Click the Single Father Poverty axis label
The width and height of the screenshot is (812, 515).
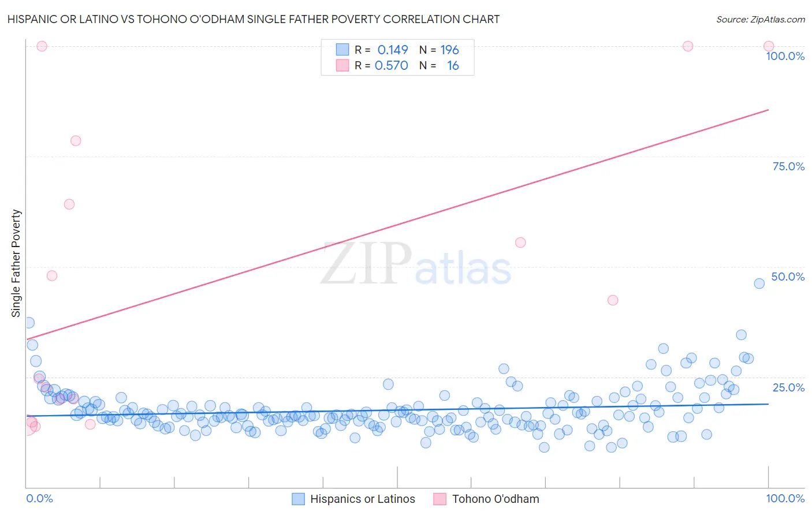coord(16,263)
